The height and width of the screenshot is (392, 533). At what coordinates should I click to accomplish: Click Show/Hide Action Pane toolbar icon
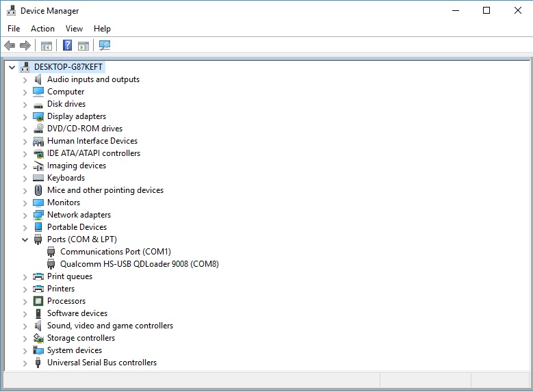point(83,46)
